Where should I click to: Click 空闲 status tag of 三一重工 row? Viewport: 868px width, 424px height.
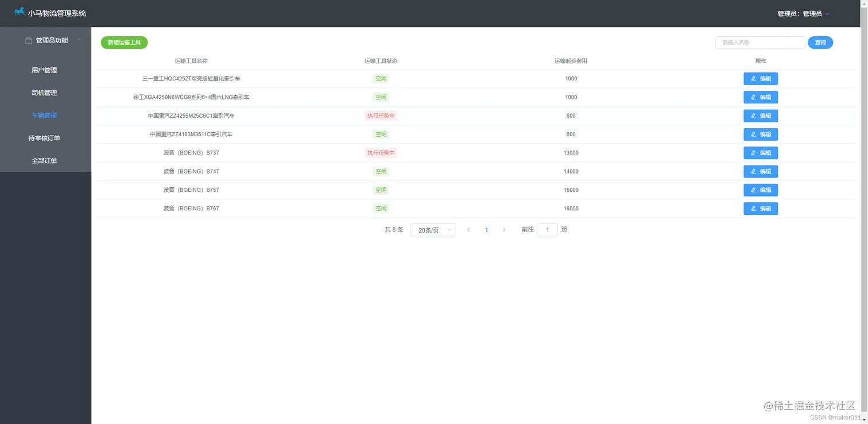coord(381,79)
